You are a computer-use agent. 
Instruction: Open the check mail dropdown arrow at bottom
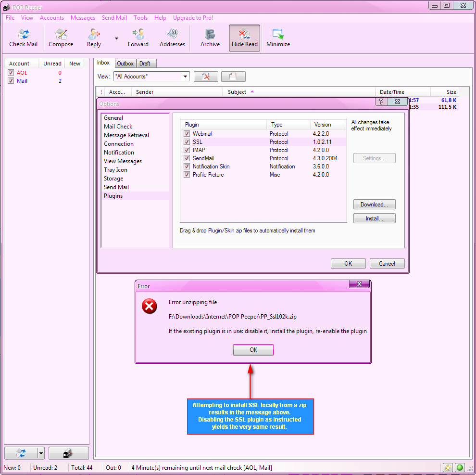(41, 453)
